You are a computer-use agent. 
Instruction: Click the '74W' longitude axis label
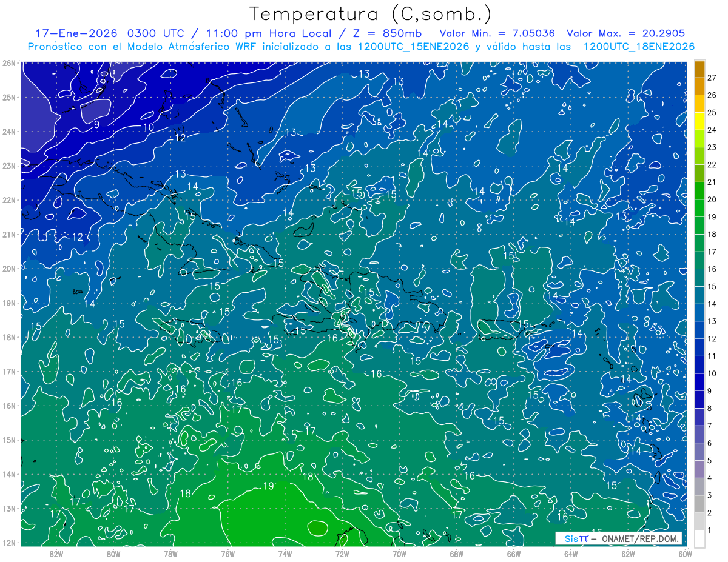pyautogui.click(x=285, y=553)
